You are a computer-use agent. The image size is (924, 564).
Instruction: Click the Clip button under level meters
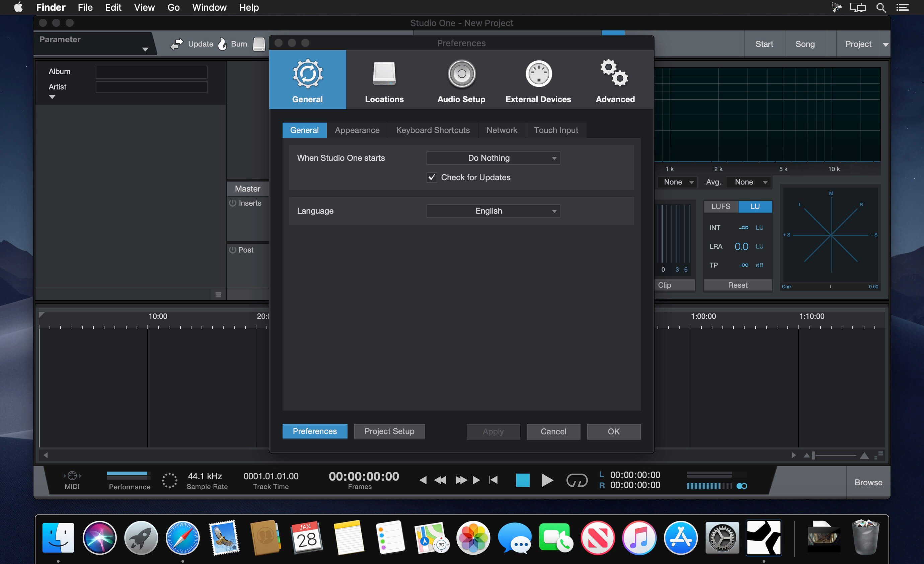coord(675,285)
